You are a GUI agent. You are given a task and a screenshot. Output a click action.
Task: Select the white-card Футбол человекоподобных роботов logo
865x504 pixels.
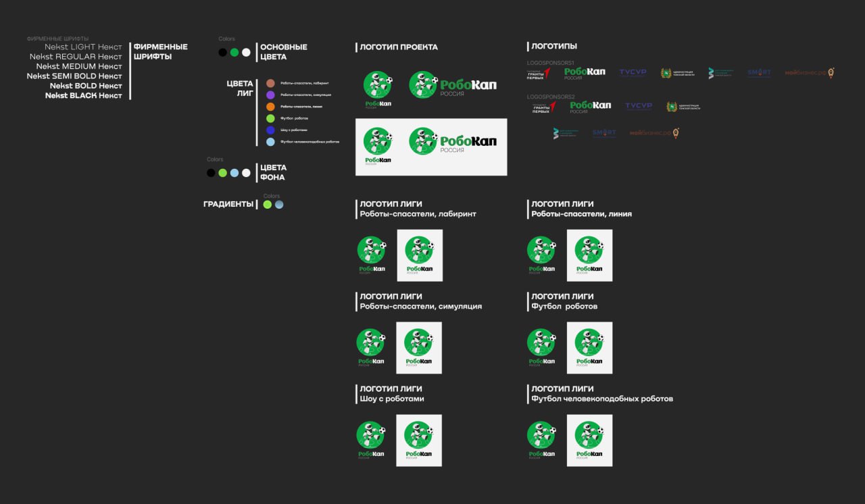tap(589, 440)
